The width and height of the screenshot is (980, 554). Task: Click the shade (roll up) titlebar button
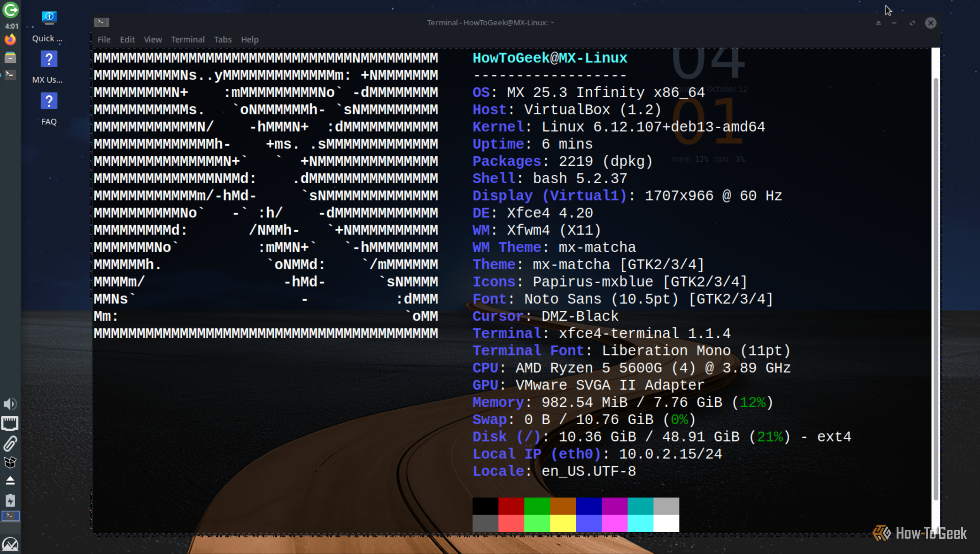[879, 23]
